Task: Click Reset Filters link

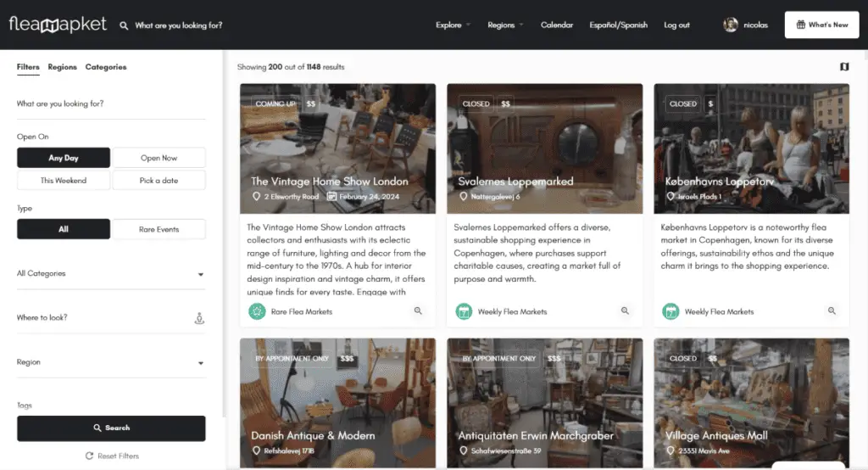Action: (x=112, y=456)
